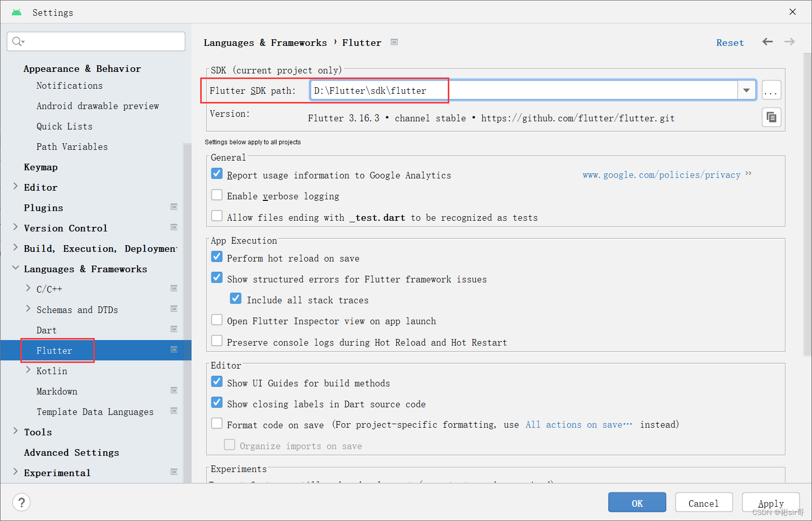Toggle Perform hot reload on save
This screenshot has height=521, width=812.
(x=217, y=257)
